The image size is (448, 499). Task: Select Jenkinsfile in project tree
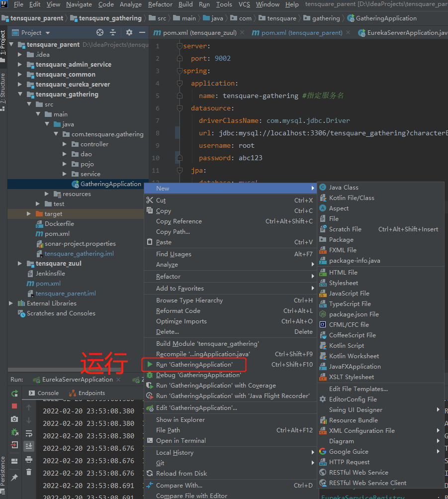[50, 273]
